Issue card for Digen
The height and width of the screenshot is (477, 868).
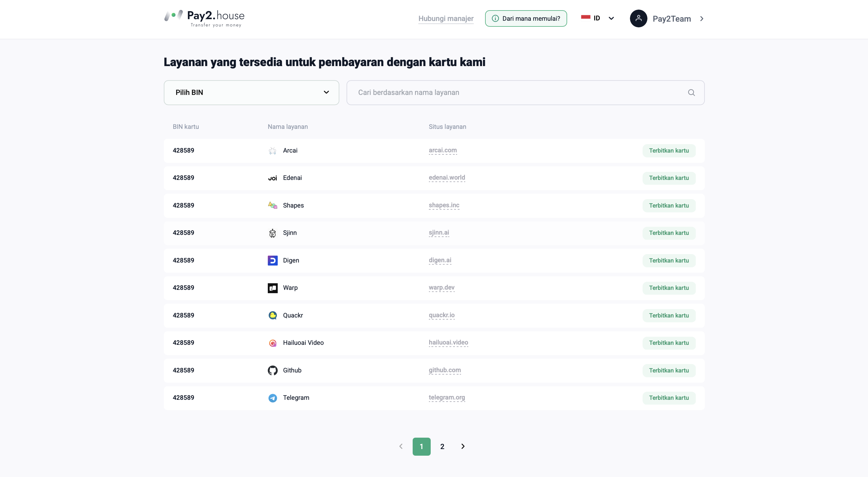coord(669,260)
